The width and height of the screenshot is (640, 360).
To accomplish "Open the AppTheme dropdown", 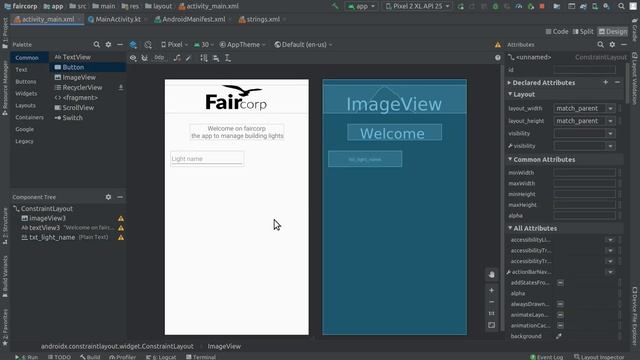I will [242, 44].
